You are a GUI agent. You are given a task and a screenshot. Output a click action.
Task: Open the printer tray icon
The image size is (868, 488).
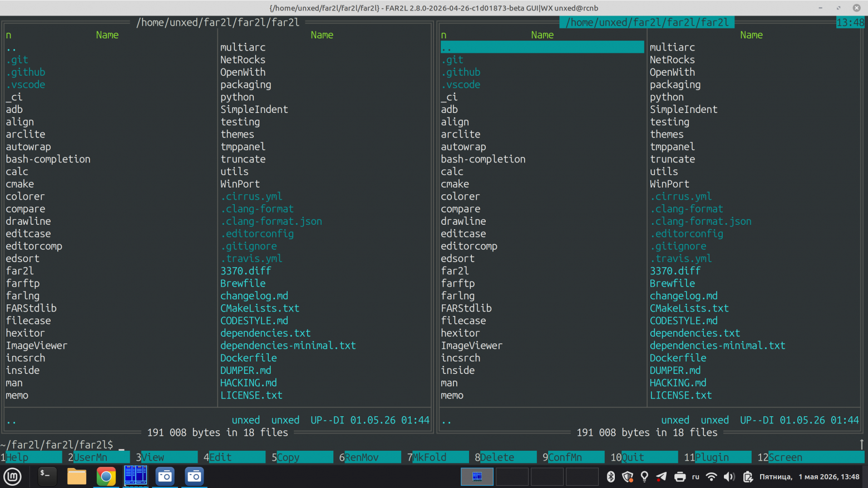click(679, 477)
